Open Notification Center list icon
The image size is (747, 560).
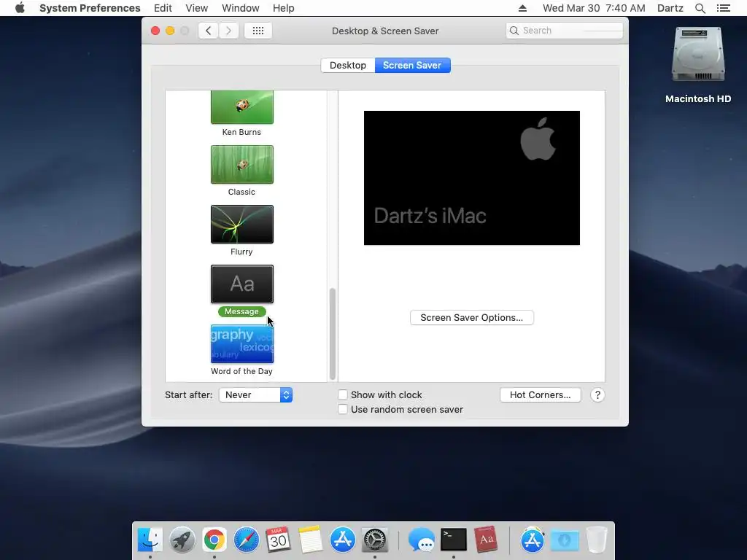pos(723,8)
